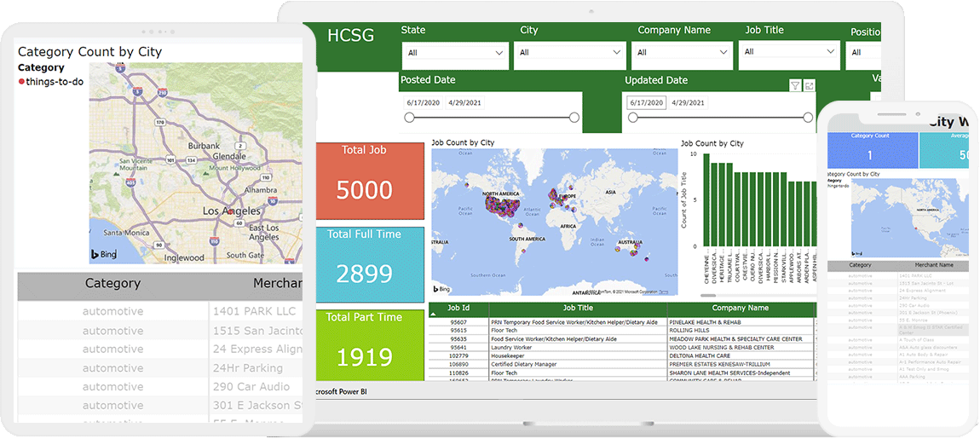
Task: Click the 1515 San Jacinto row on tablet
Action: [160, 330]
